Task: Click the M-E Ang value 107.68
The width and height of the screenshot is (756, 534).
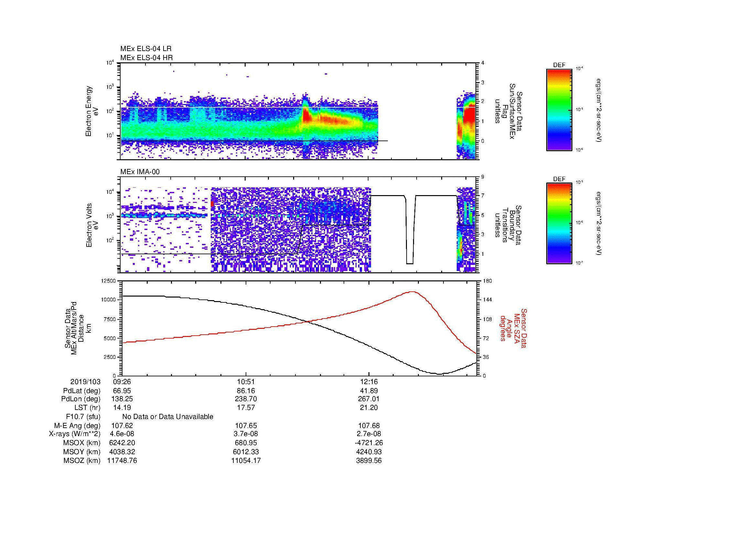Action: [x=369, y=426]
